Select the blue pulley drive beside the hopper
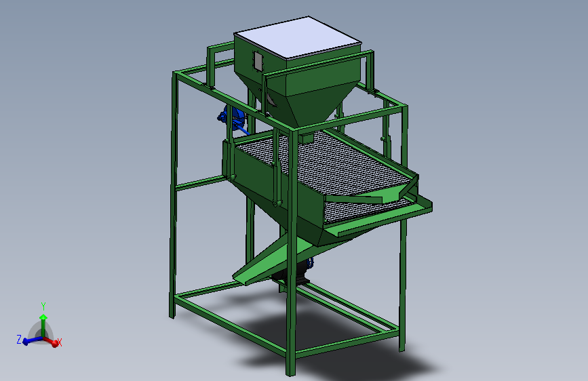Screen dimensions: 588x381 coord(233,118)
